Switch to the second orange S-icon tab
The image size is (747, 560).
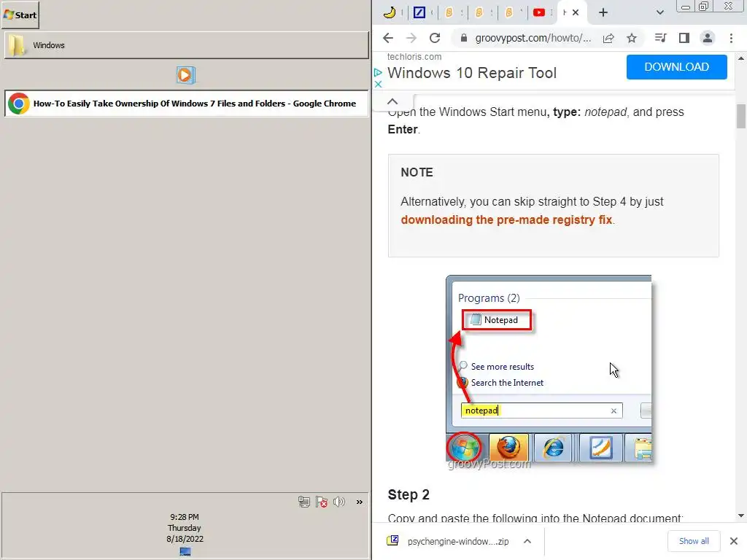tap(479, 12)
